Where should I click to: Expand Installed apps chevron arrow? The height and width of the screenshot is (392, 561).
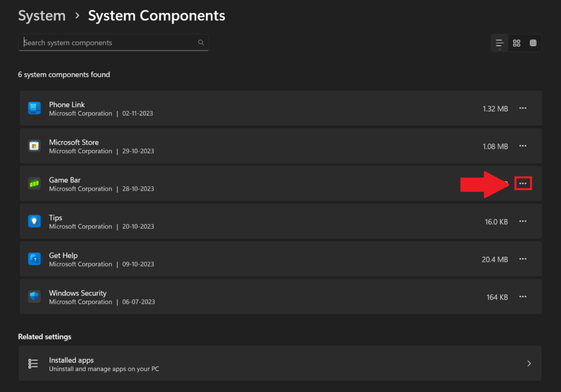529,364
